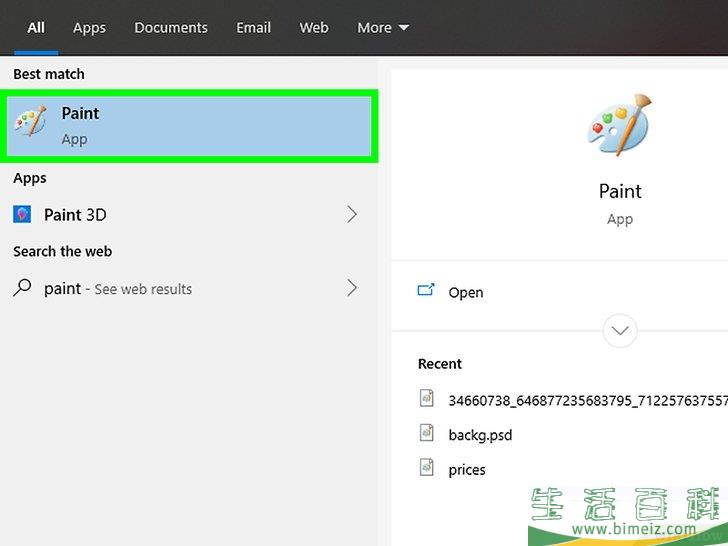The width and height of the screenshot is (728, 546).
Task: Open the More filter dropdown
Action: coord(382,28)
